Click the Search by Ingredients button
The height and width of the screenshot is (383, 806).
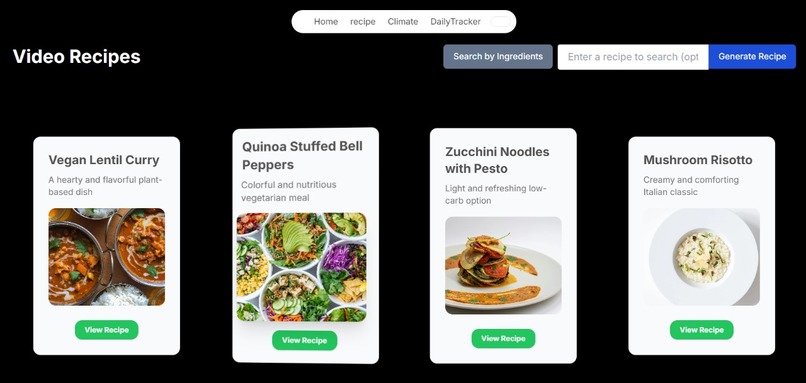click(498, 57)
